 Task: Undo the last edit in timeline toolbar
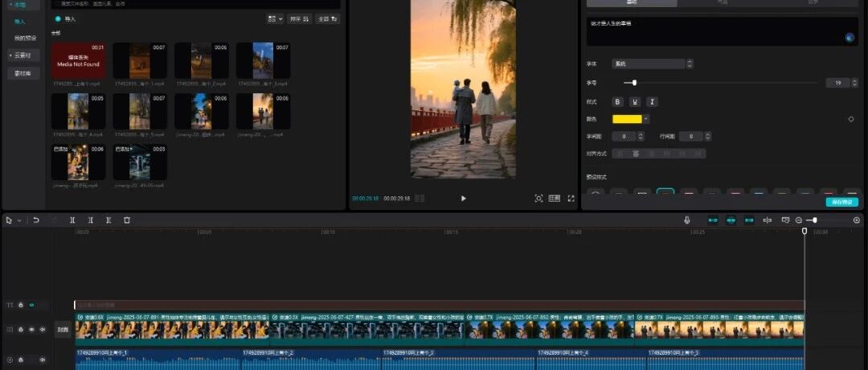click(36, 220)
